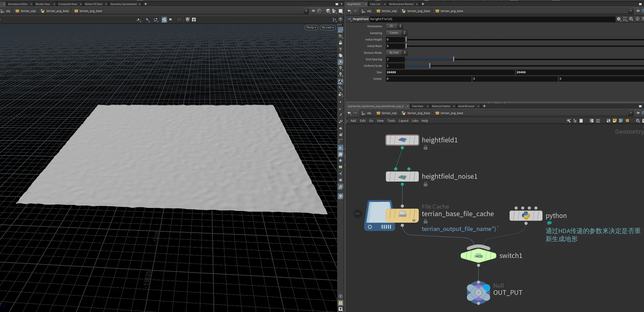The height and width of the screenshot is (312, 644).
Task: Open the Persp viewport dropdown
Action: 311,28
